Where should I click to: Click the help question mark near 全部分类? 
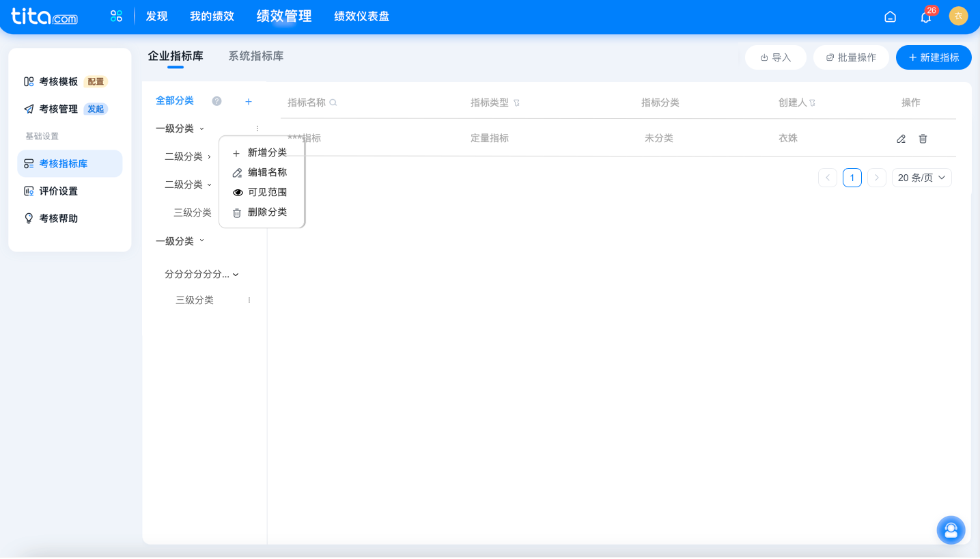point(216,101)
